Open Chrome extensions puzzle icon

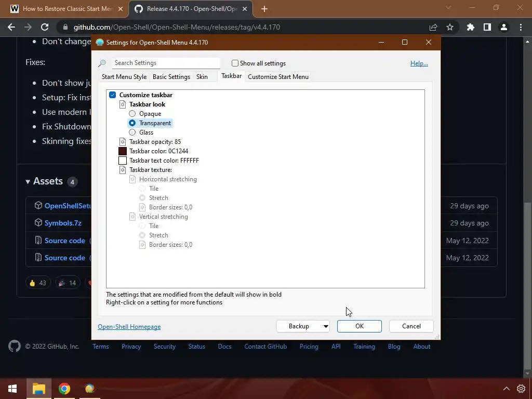point(470,27)
